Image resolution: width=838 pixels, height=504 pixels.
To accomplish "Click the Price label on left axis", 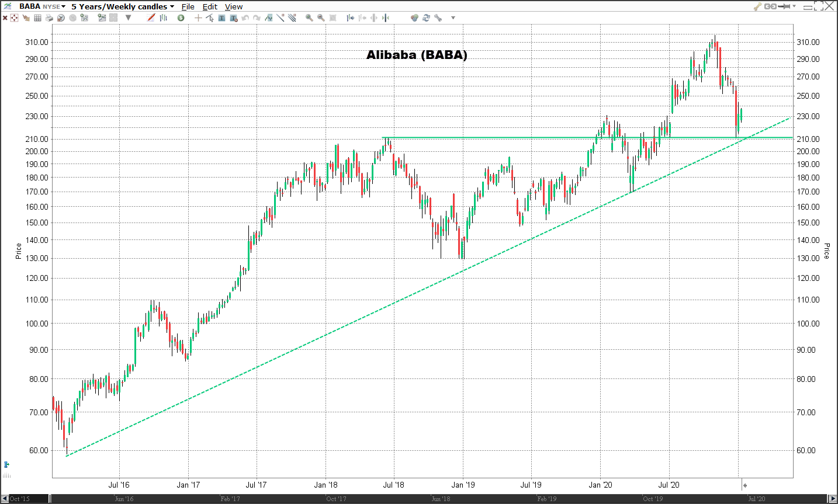I will 19,251.
